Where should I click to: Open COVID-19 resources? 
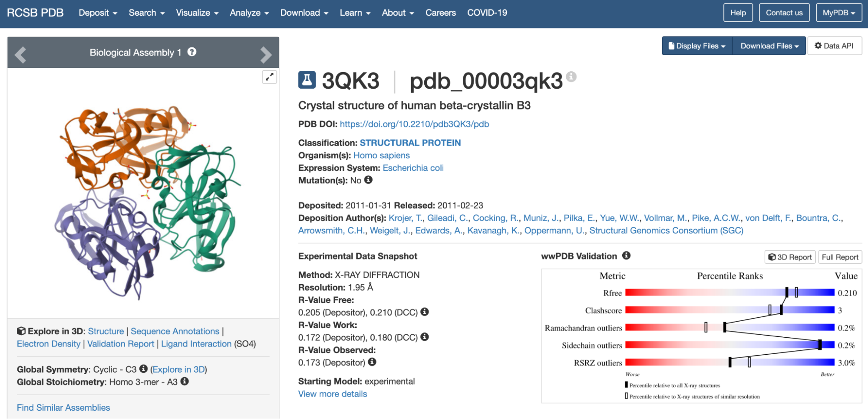tap(487, 13)
